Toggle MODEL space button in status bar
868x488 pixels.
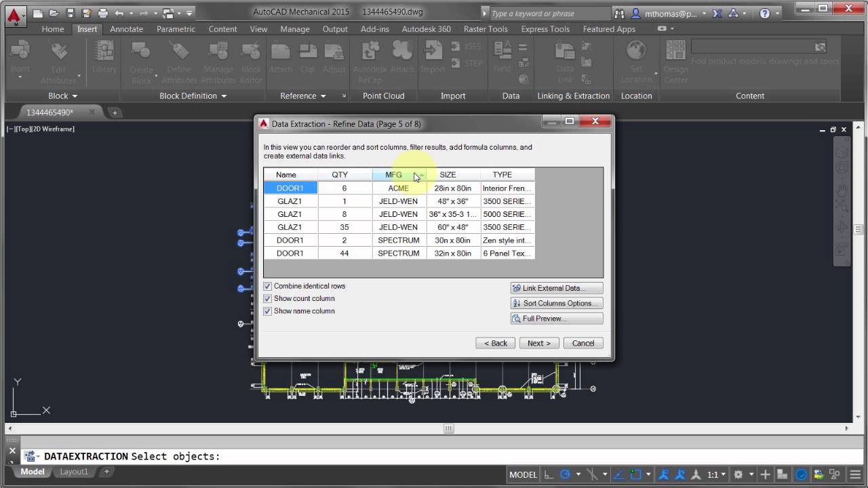tap(523, 474)
